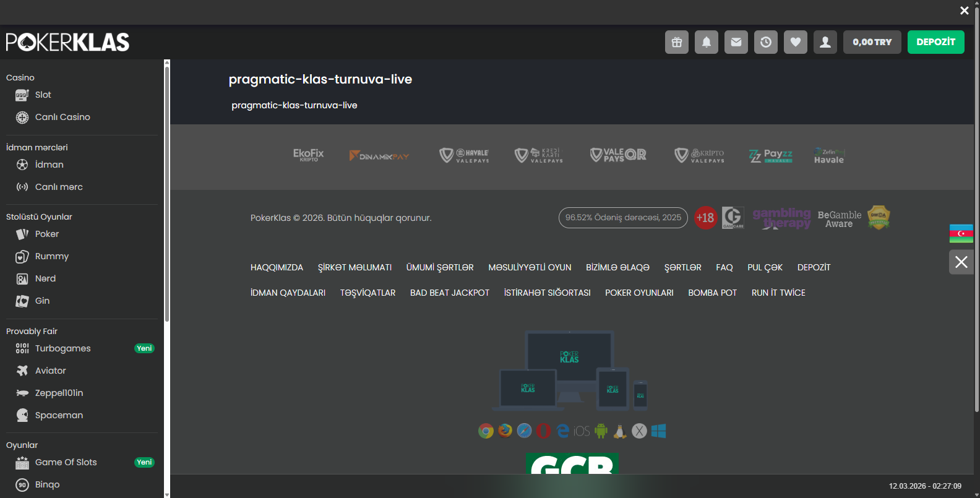Click the Zefin Havale logo
This screenshot has width=980, height=498.
pyautogui.click(x=829, y=155)
